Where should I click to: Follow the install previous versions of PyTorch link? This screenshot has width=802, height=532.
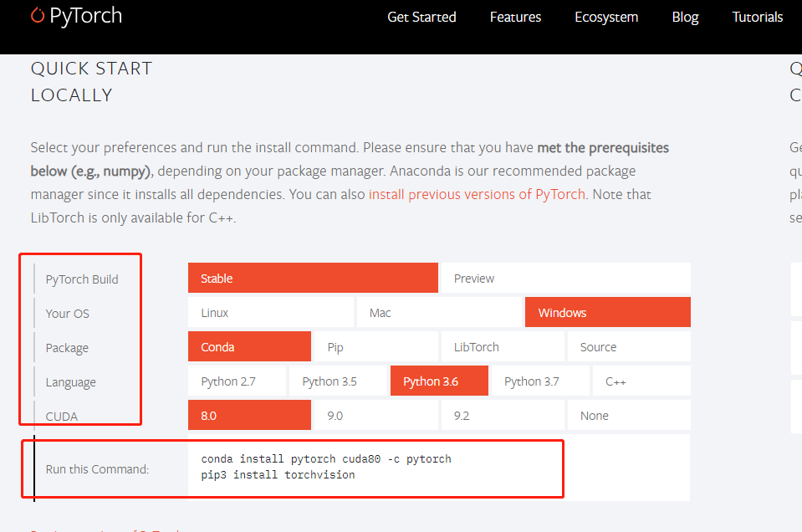pyautogui.click(x=477, y=194)
